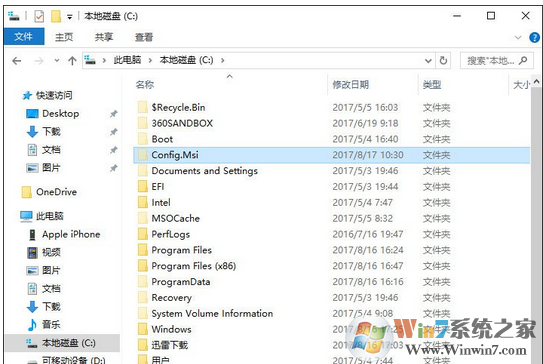Screen dimensions: 543x364
Task: Click the 视频 library icon
Action: (32, 253)
